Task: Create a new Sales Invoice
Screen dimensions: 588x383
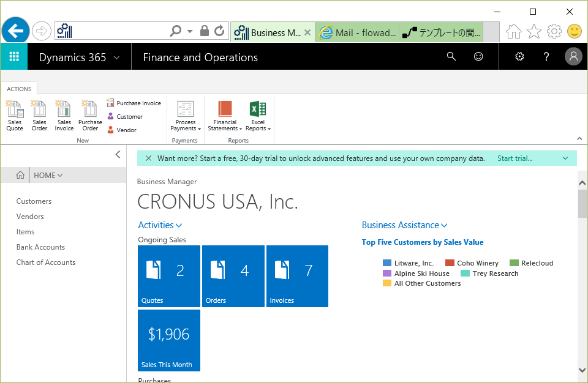Action: point(64,116)
